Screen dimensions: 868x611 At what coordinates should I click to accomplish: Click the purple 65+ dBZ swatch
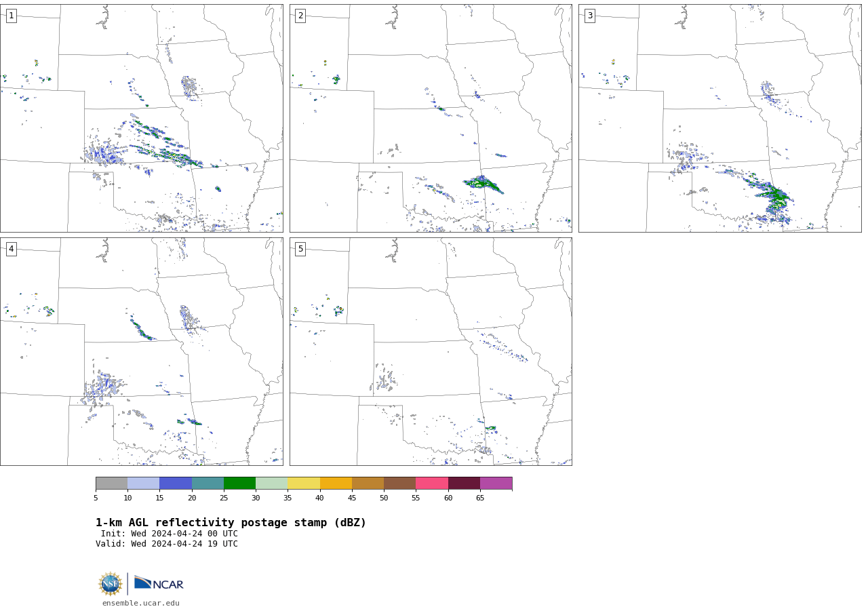(496, 484)
